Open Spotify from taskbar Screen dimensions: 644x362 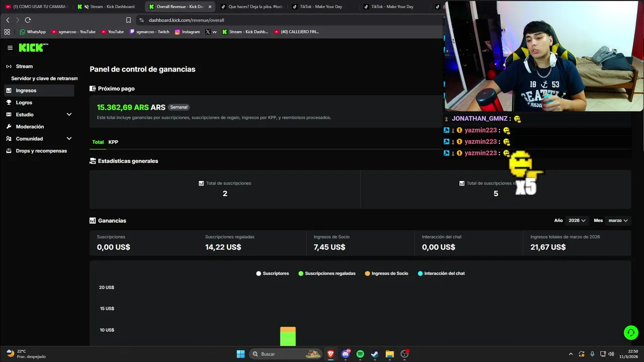360,354
